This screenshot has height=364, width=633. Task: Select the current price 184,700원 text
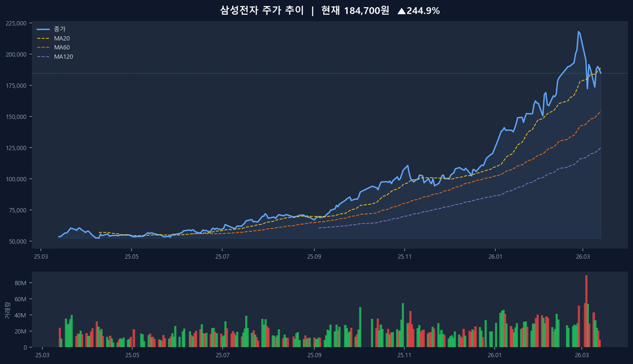pos(366,11)
